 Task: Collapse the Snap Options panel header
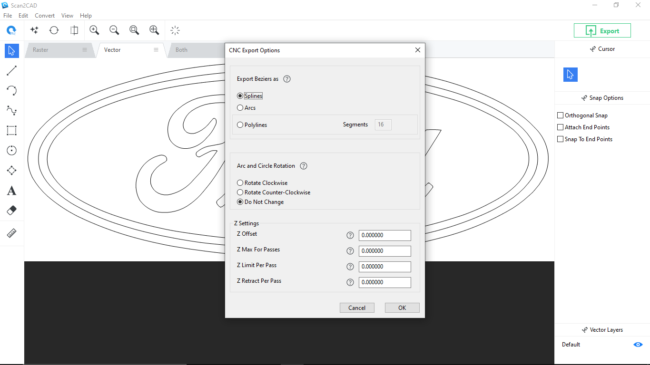coord(602,98)
